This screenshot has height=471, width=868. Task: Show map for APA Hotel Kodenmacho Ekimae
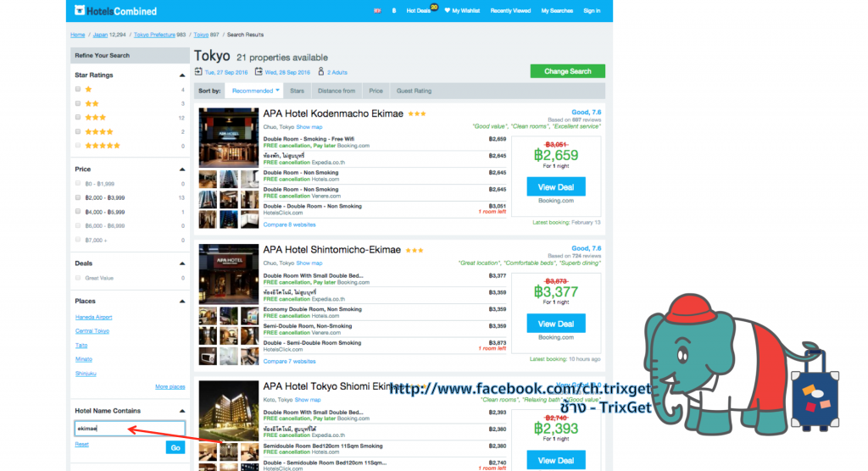pos(309,127)
